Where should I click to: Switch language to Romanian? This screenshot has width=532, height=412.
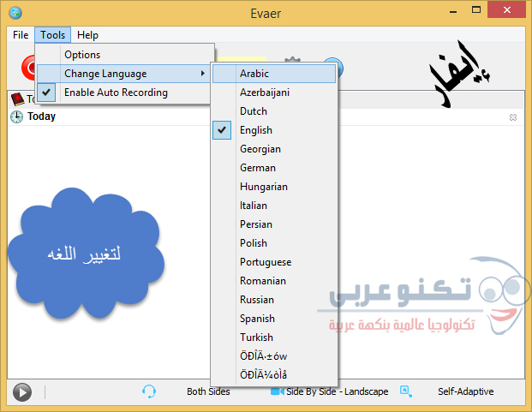[274, 281]
